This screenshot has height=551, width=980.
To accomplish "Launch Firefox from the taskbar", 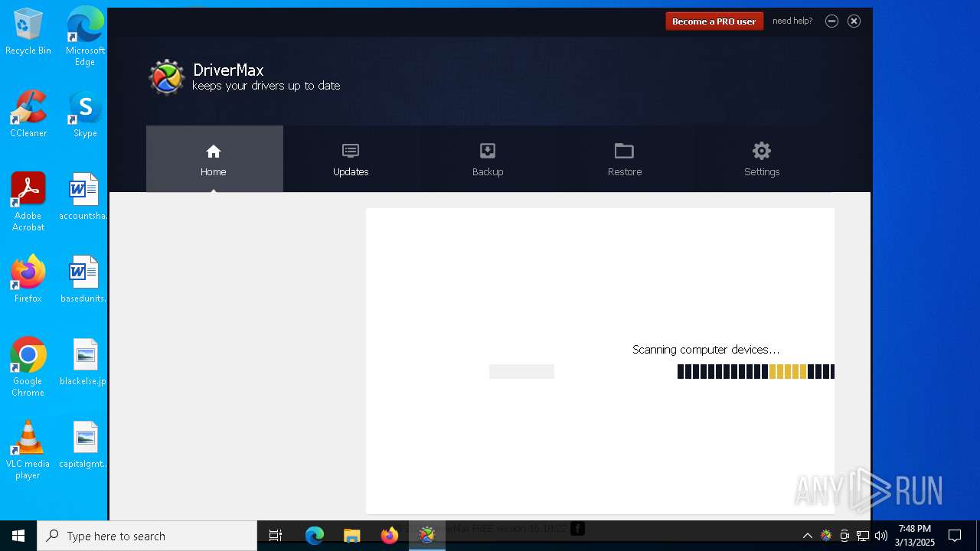I will [x=390, y=536].
